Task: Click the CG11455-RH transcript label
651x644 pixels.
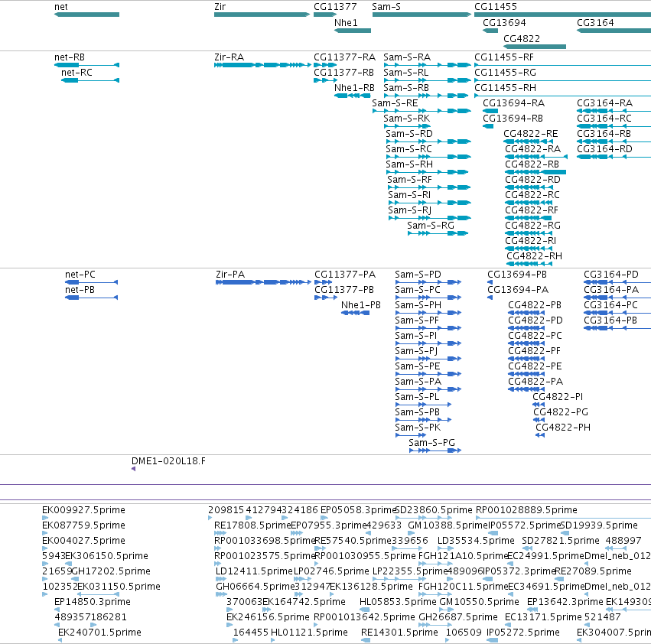Action: (505, 88)
